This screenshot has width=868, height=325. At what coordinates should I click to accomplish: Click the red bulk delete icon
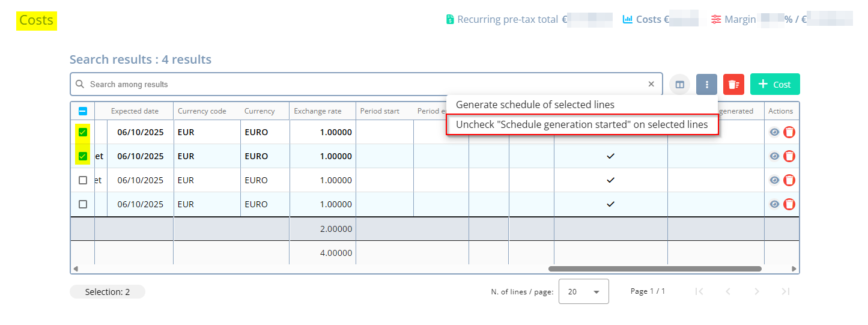point(733,85)
